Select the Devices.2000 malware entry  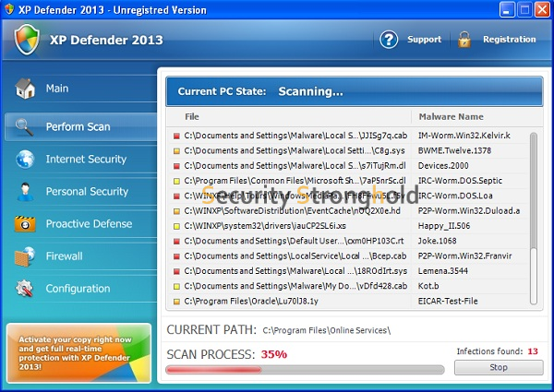(443, 166)
